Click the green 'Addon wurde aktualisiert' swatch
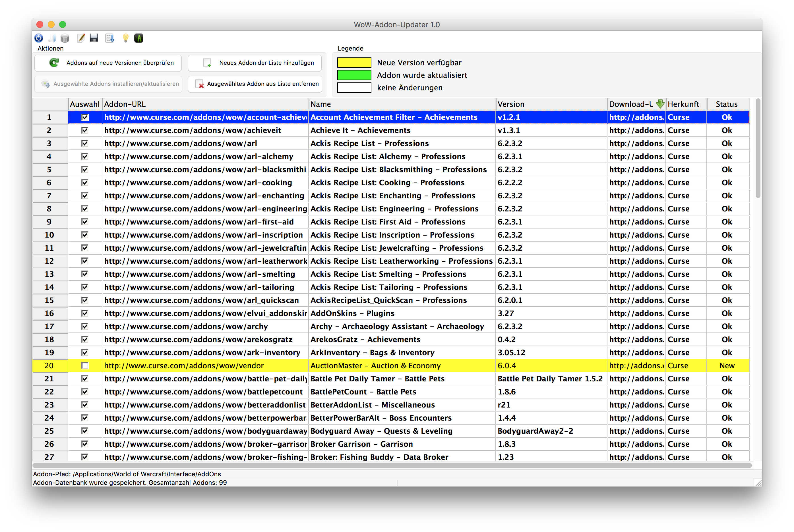This screenshot has height=532, width=794. [354, 75]
